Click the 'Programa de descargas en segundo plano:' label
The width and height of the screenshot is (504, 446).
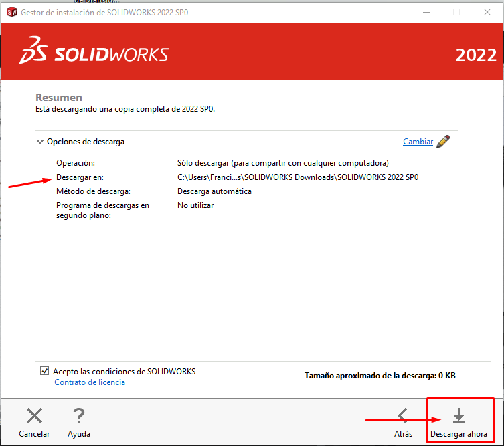click(102, 211)
